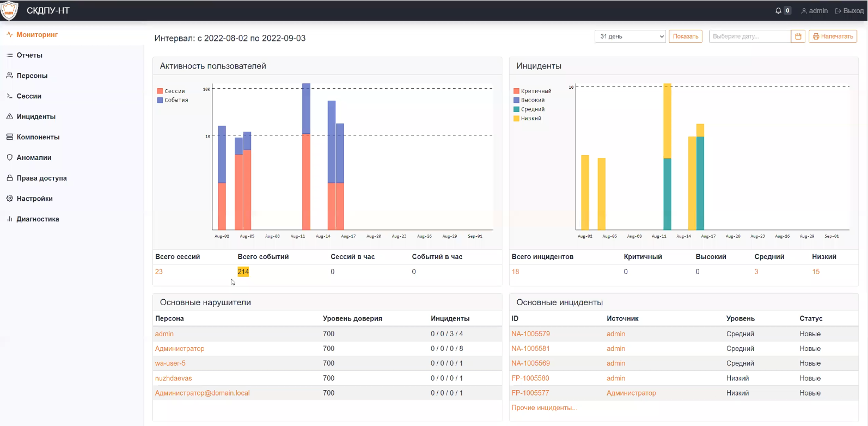Expand the 31 день interval dropdown

click(631, 36)
